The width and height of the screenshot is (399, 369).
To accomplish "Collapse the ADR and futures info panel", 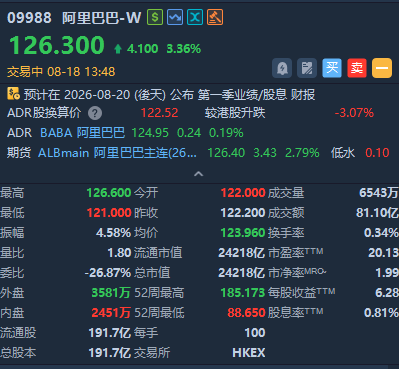I will 199,174.
